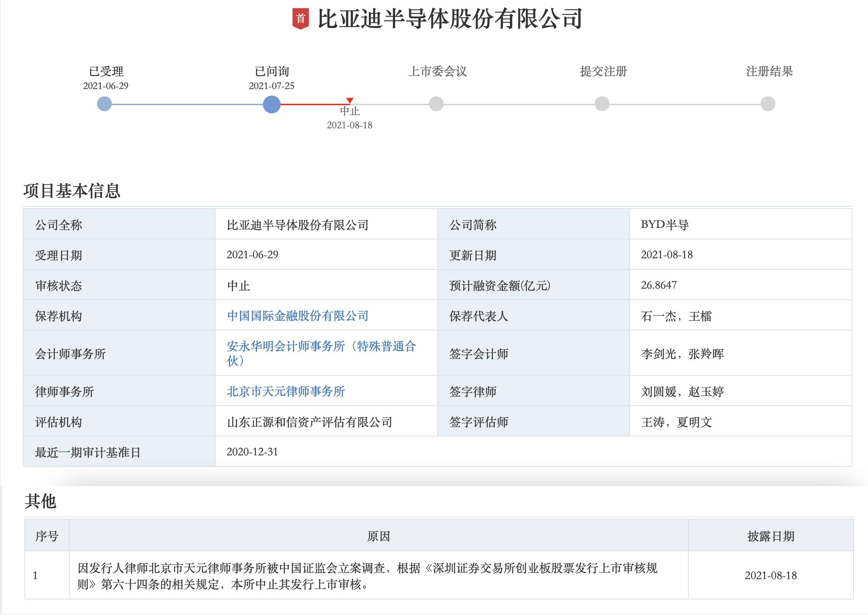Click the 签字评估师 label cell
The width and height of the screenshot is (868, 615).
(534, 421)
